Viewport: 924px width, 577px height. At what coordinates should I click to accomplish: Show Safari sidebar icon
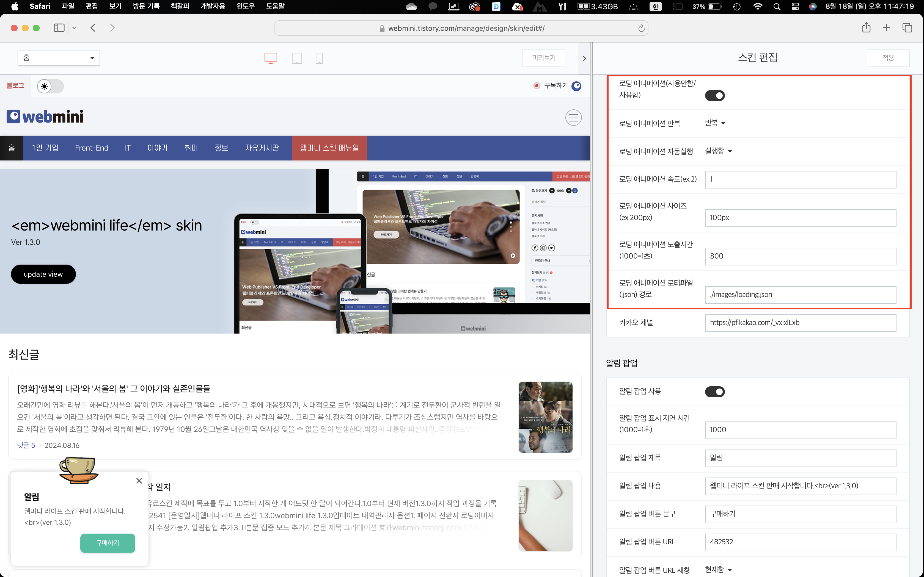tap(59, 28)
